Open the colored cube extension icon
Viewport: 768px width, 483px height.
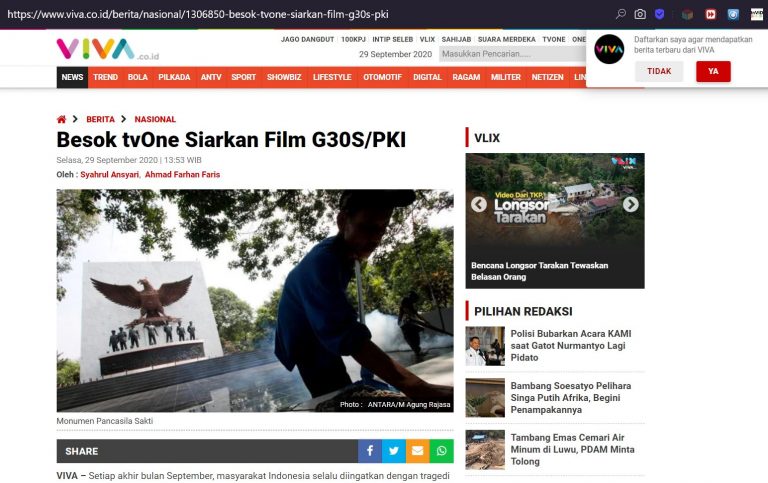(x=687, y=14)
